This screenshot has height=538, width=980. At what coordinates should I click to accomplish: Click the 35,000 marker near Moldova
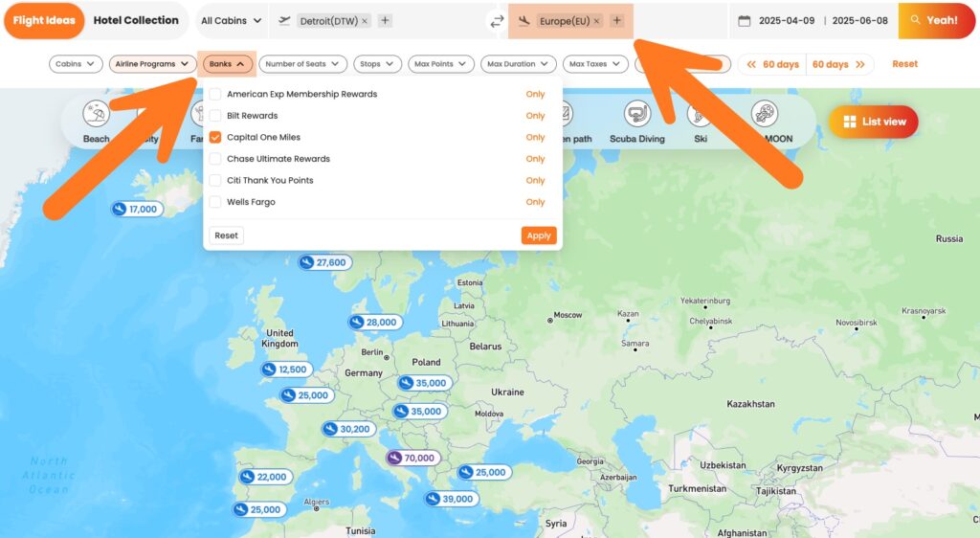point(420,411)
